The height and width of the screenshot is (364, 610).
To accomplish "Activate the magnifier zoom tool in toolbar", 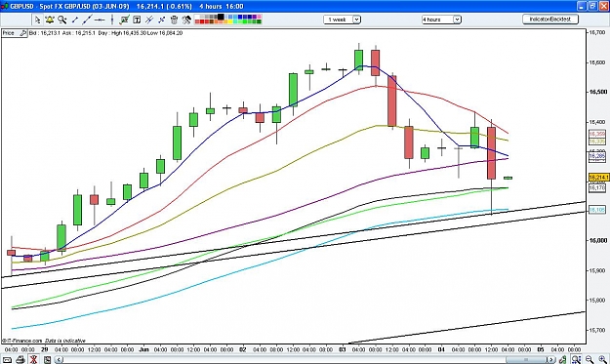I will pyautogui.click(x=62, y=20).
